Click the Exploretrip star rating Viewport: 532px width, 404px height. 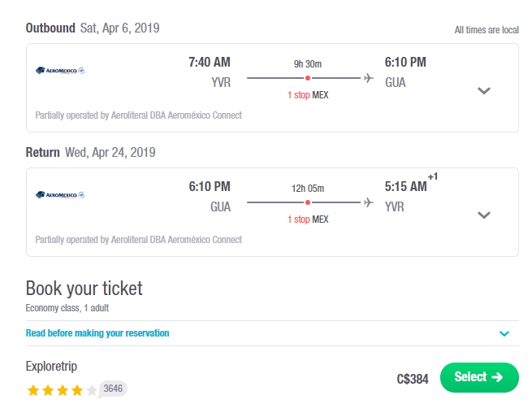[62, 390]
